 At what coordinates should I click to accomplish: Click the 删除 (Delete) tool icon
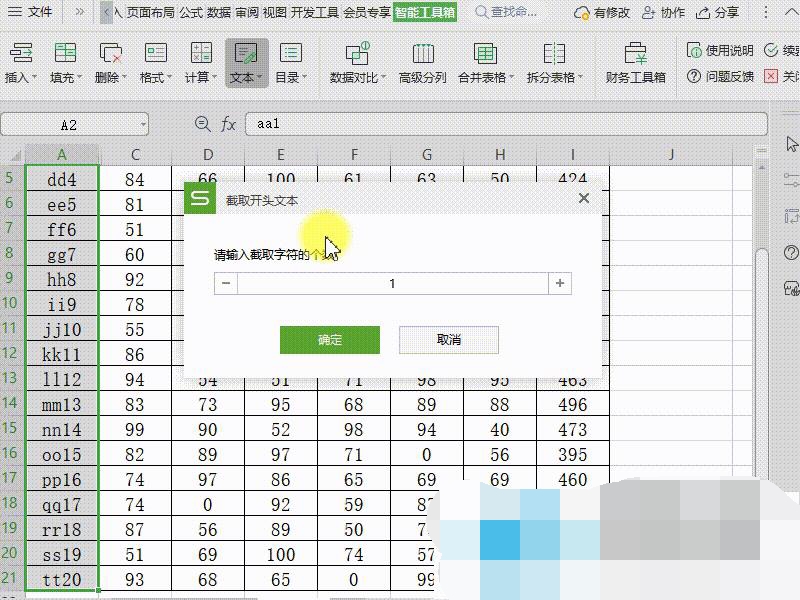coord(110,62)
